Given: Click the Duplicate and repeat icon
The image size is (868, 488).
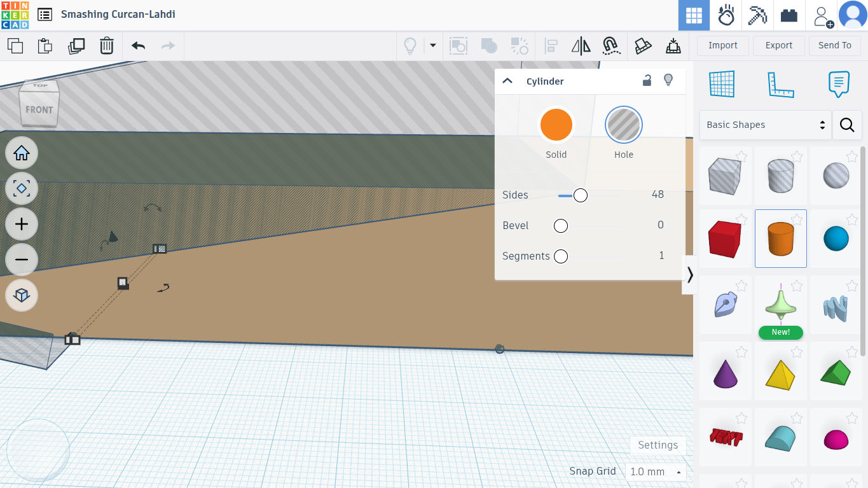Looking at the screenshot, I should (x=76, y=46).
